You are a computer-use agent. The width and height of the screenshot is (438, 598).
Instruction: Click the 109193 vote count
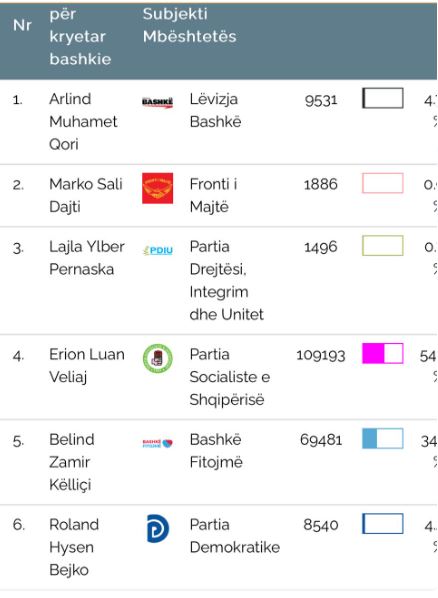(x=320, y=355)
